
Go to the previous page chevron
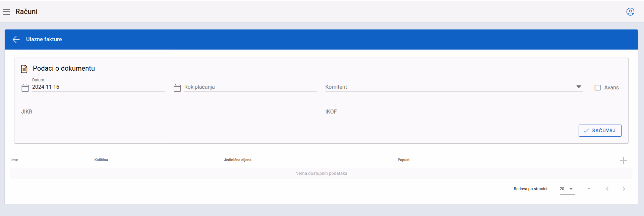coord(607,189)
